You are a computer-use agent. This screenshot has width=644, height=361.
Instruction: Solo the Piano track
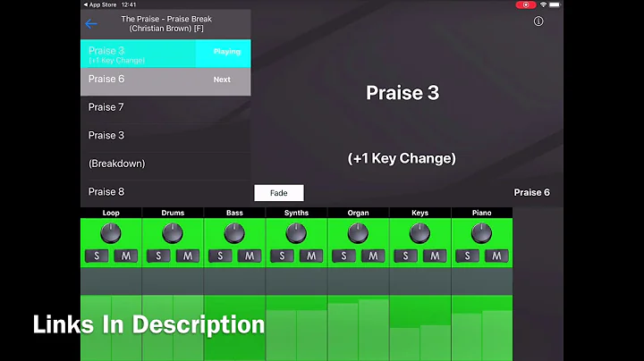click(x=468, y=256)
